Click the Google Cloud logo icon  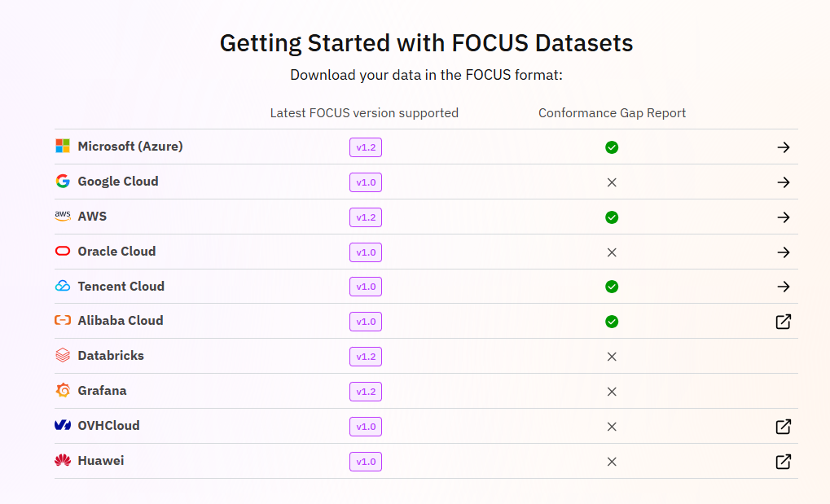[x=63, y=182]
